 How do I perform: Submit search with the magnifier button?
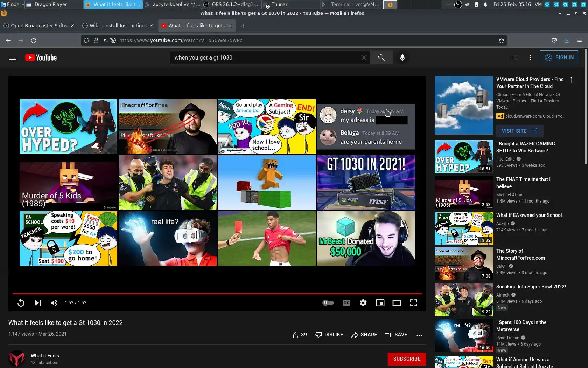coord(381,57)
